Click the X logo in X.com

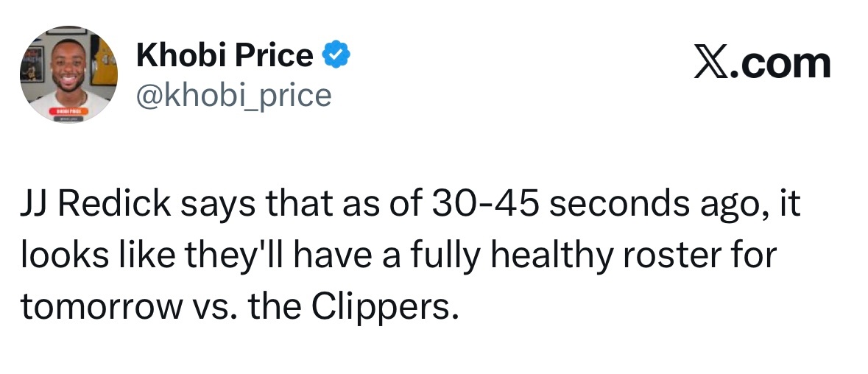click(x=712, y=63)
